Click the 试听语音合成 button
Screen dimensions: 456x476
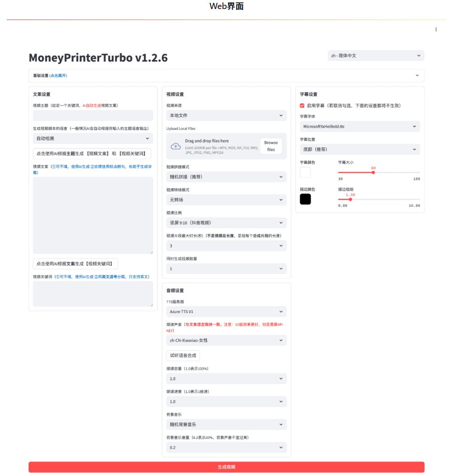click(183, 355)
